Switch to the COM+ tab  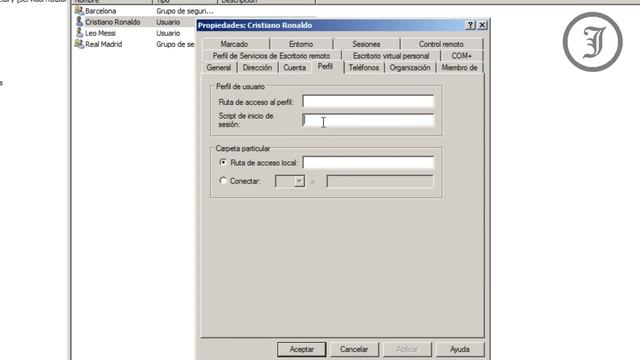(x=462, y=56)
